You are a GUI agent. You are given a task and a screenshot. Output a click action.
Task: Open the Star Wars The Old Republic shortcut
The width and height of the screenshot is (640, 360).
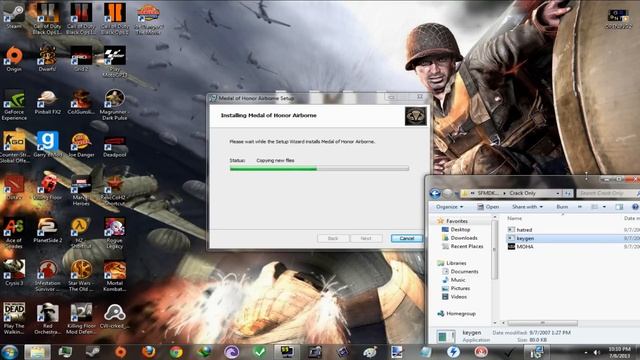click(x=81, y=276)
